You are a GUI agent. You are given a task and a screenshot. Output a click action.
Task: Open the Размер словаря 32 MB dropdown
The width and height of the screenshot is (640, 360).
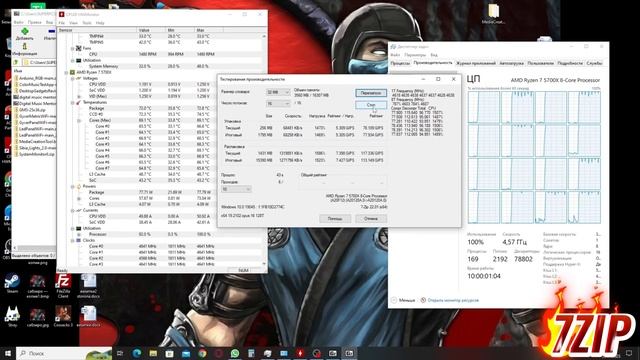coord(278,92)
